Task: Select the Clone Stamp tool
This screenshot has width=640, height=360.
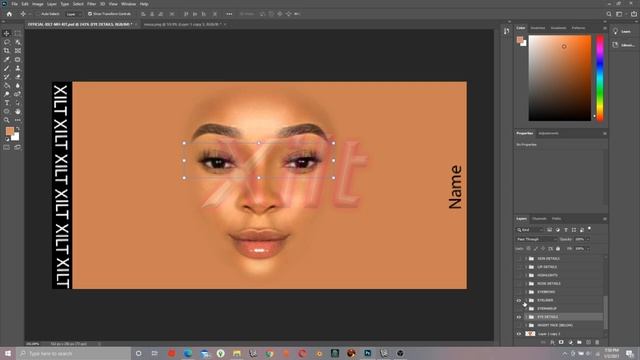Action: point(18,68)
